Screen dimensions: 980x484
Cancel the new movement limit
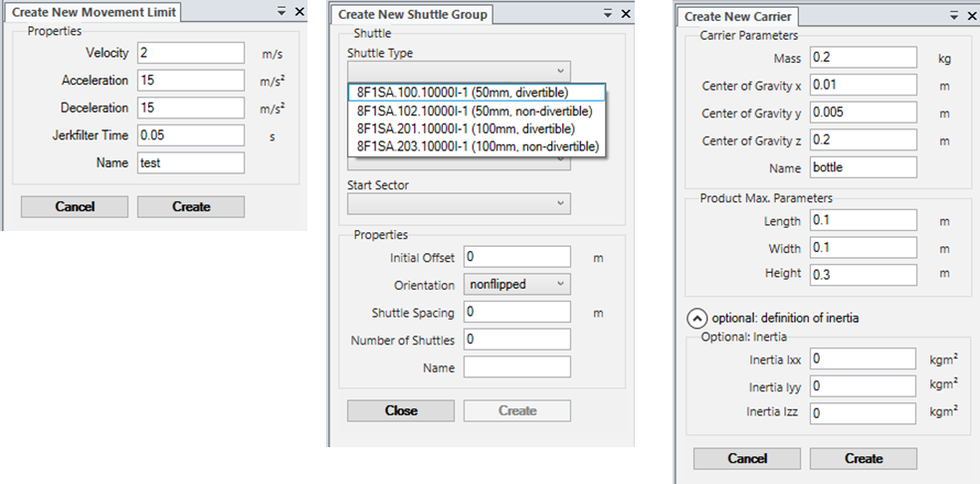point(75,206)
